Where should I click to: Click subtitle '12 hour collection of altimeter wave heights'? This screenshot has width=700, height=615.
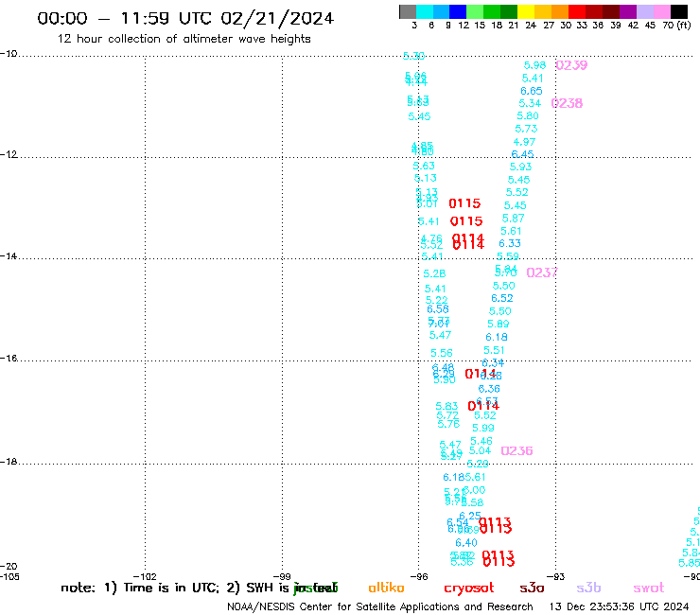coord(184,39)
